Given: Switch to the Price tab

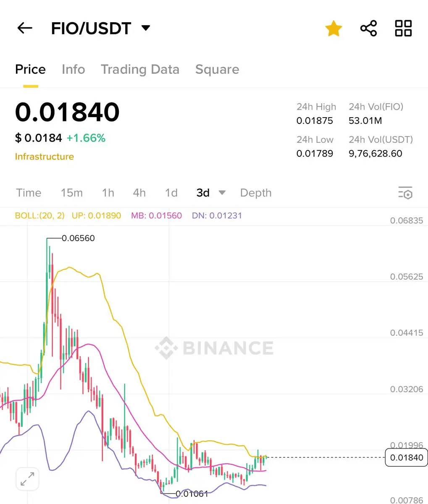Looking at the screenshot, I should pyautogui.click(x=30, y=69).
